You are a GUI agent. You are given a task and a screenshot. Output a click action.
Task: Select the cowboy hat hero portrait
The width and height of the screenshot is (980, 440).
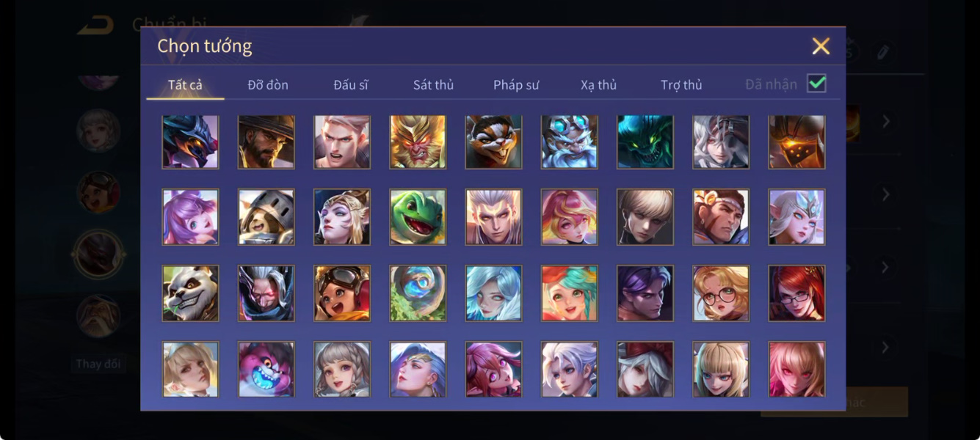tap(266, 142)
